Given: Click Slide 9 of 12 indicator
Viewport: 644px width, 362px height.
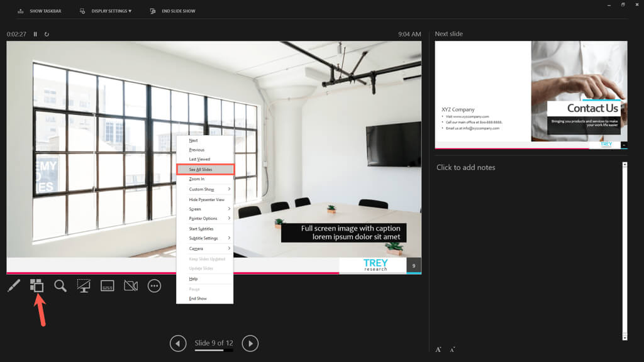Looking at the screenshot, I should [214, 343].
